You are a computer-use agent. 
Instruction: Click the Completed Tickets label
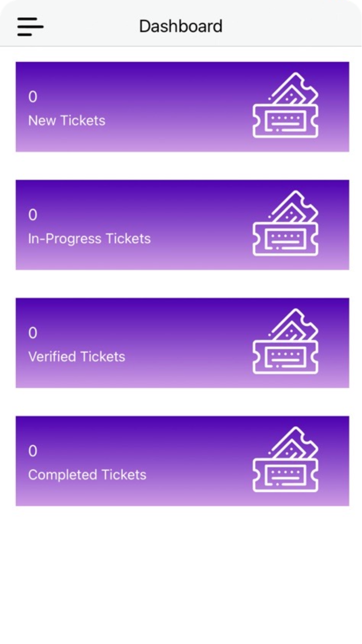87,474
